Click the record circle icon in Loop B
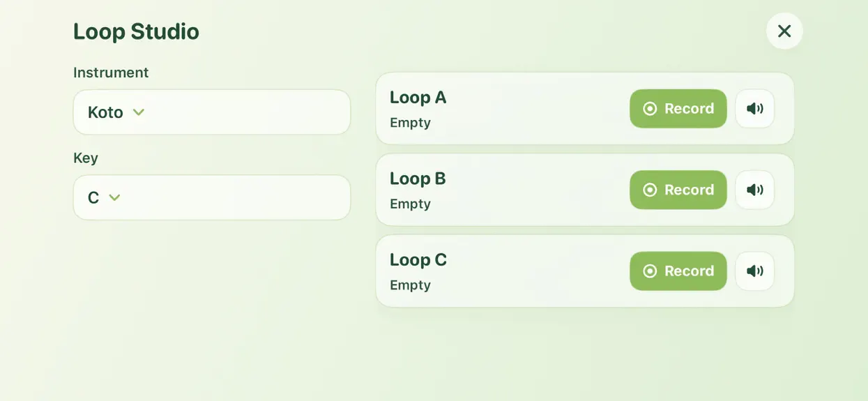 [650, 190]
